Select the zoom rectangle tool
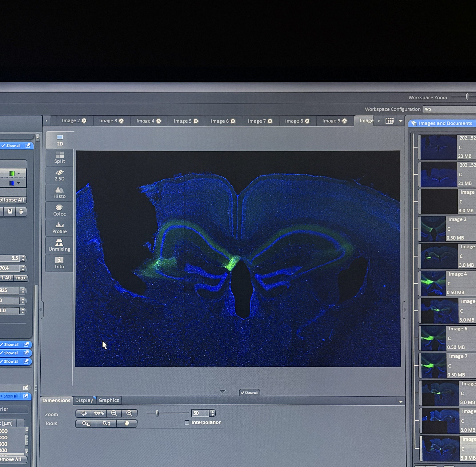This screenshot has width=476, height=467. click(86, 424)
